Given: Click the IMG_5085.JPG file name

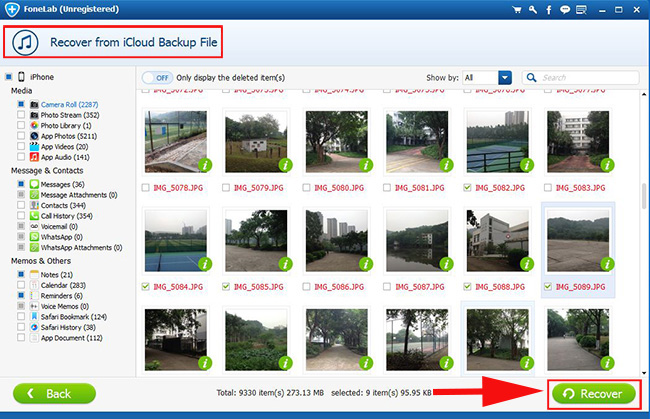Looking at the screenshot, I should (x=259, y=287).
